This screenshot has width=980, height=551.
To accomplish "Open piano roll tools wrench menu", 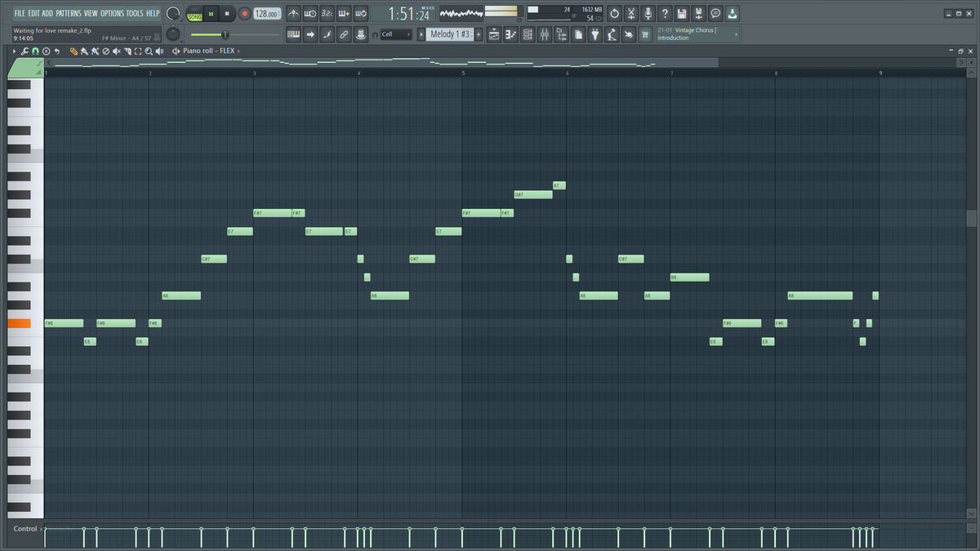I will point(24,51).
